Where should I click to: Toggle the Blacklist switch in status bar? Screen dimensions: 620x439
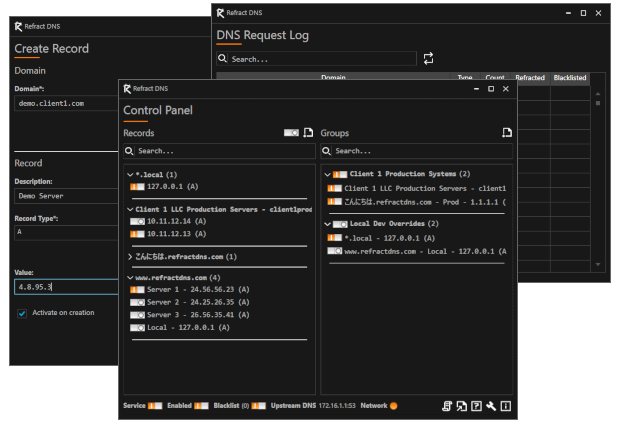coord(259,406)
